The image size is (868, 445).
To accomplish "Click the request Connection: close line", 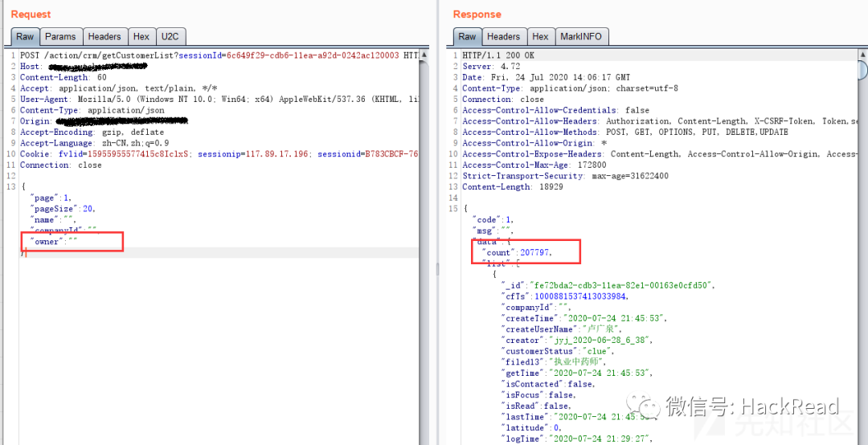I will click(x=61, y=165).
